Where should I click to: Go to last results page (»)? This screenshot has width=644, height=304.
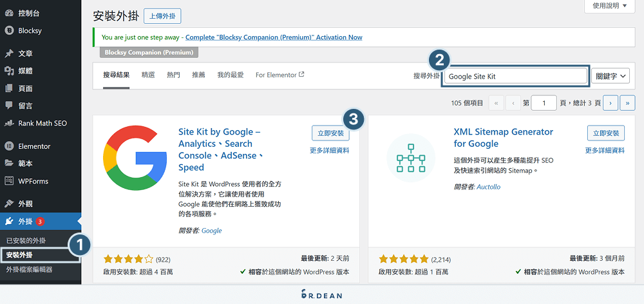point(627,103)
